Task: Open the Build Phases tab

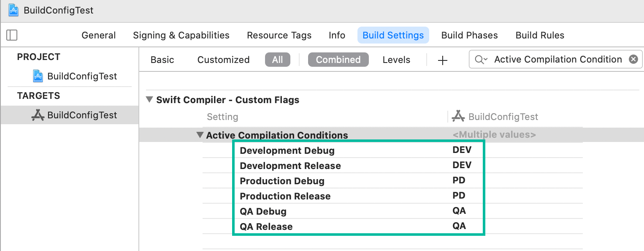Action: point(469,35)
